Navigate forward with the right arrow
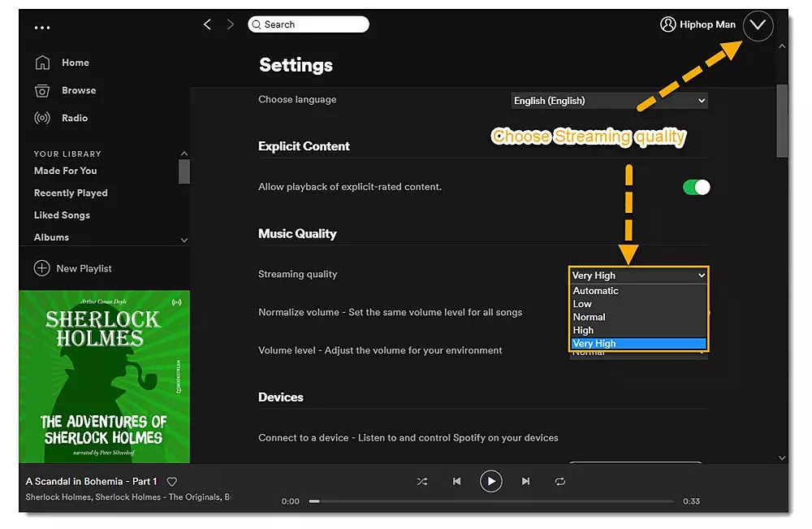 pyautogui.click(x=231, y=24)
